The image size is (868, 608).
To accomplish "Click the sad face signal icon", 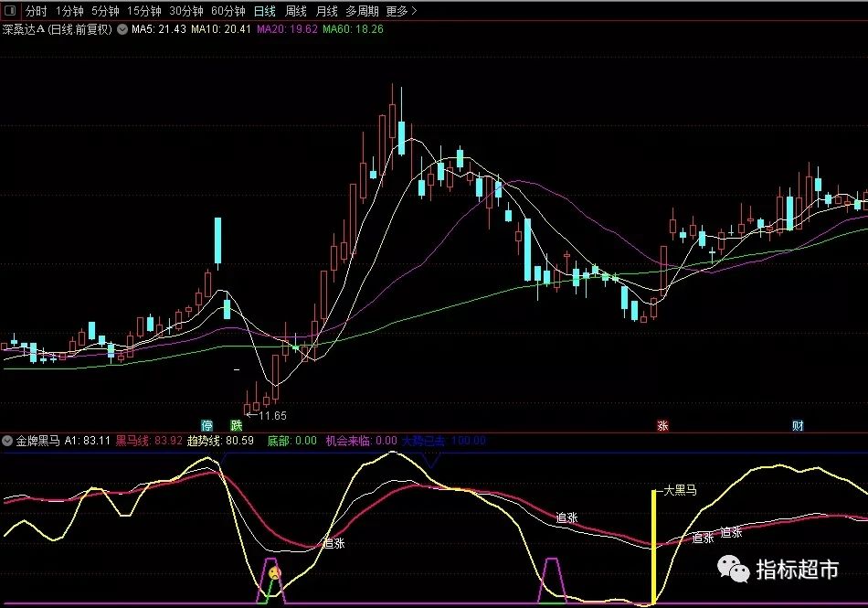I will click(x=274, y=573).
